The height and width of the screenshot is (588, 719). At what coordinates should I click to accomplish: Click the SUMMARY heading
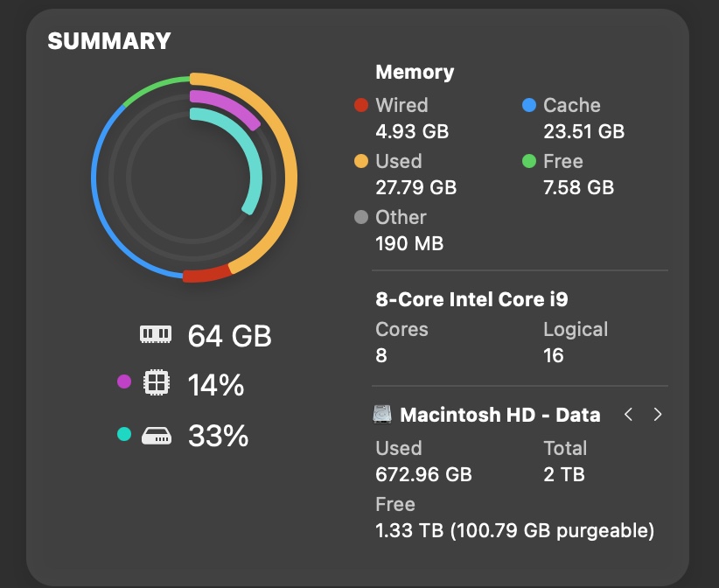point(108,41)
